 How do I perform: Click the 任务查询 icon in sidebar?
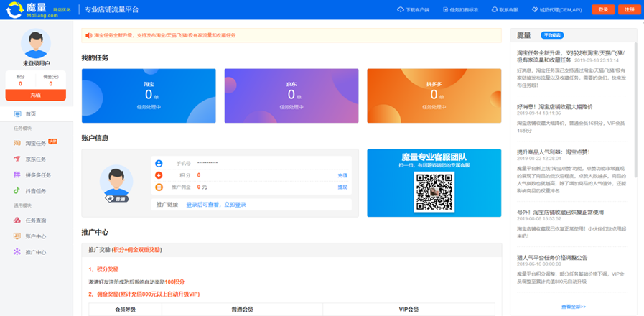[17, 220]
